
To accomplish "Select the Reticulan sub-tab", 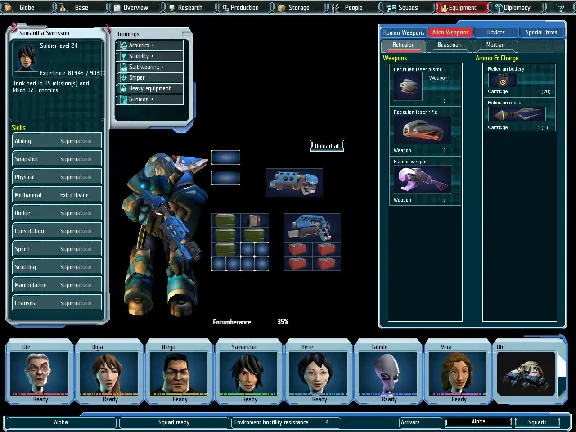I will [x=403, y=45].
